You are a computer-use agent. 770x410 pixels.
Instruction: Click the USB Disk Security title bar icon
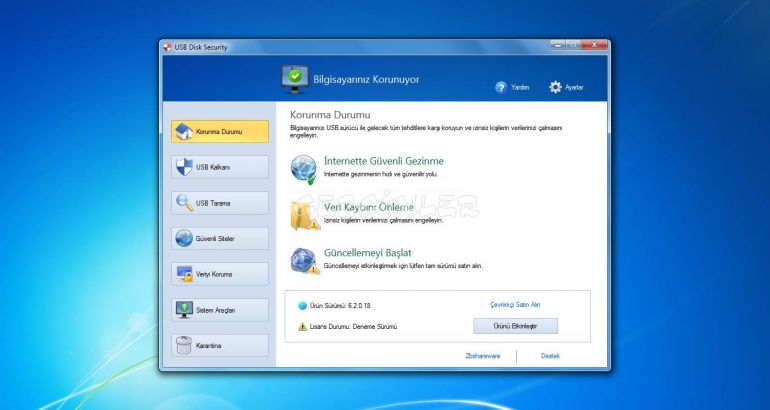coord(167,47)
